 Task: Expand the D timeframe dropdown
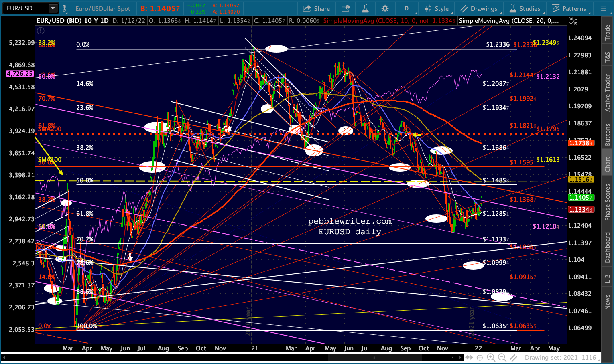(407, 8)
